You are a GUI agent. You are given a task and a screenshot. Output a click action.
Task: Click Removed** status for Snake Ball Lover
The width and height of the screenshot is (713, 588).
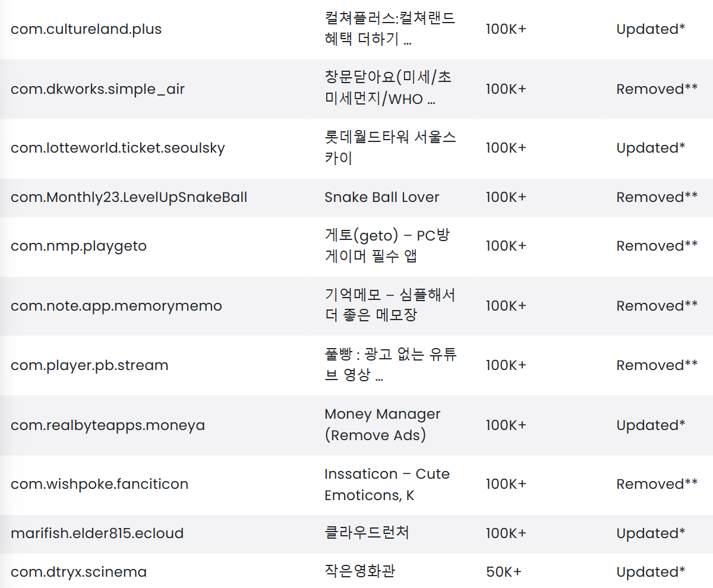click(x=657, y=197)
